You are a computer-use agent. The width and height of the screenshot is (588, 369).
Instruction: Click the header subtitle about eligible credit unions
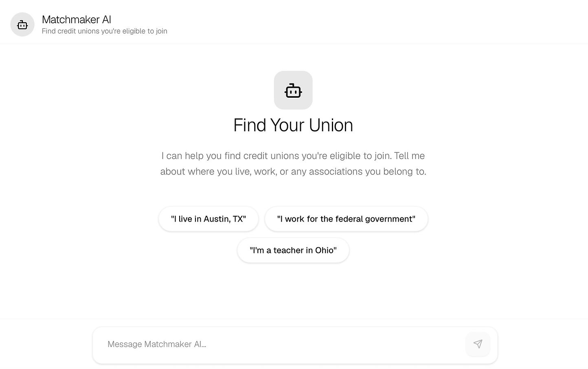pyautogui.click(x=105, y=31)
